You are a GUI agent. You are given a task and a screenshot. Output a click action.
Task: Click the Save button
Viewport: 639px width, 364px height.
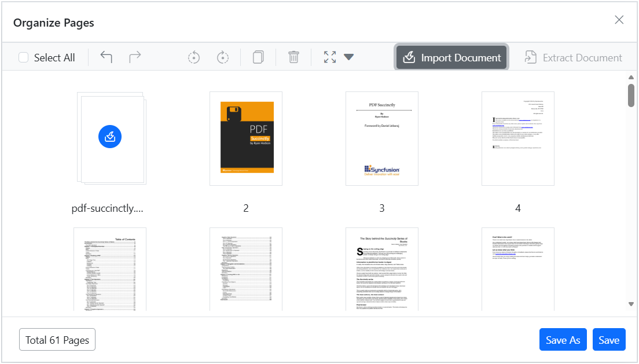[609, 340]
